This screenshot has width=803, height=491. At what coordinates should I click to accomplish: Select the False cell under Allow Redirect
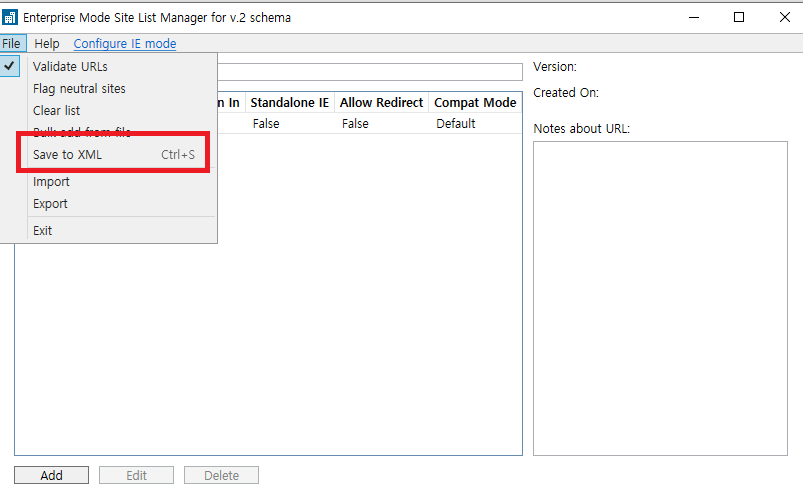[355, 124]
